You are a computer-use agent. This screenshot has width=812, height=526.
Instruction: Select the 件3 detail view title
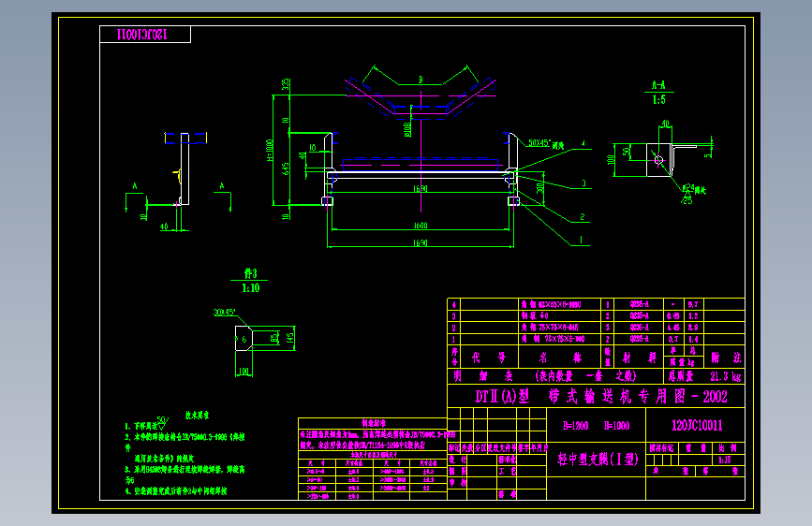(251, 273)
